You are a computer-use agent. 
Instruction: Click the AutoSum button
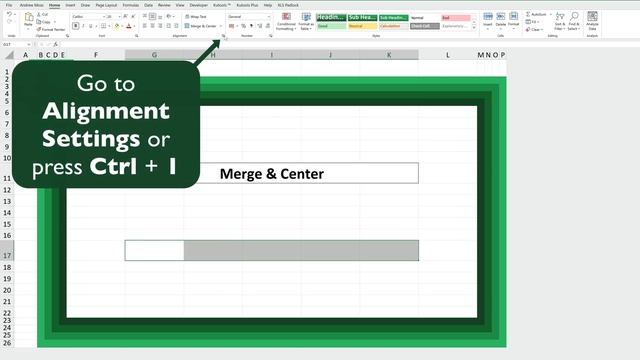(537, 14)
